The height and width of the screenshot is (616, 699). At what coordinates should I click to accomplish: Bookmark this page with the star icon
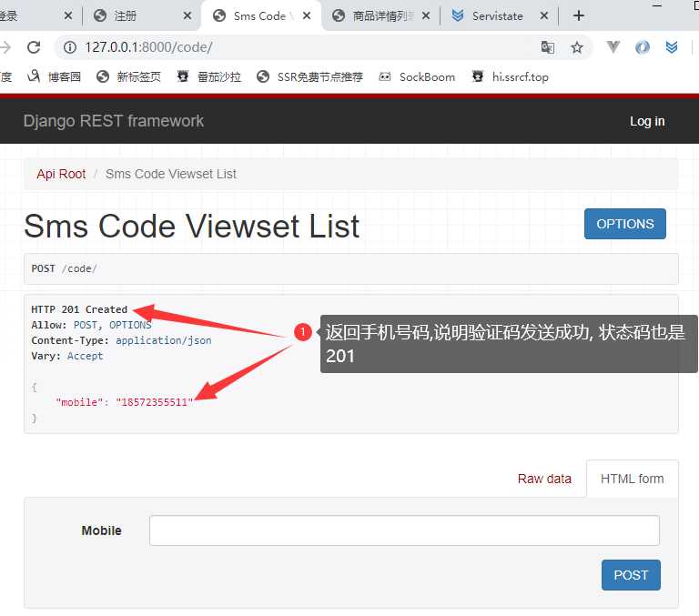pos(577,47)
